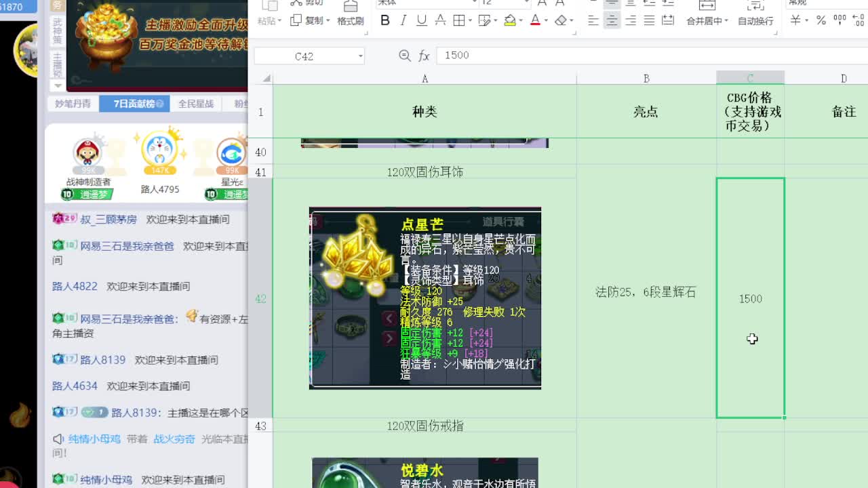This screenshot has height=488, width=868.
Task: Toggle italic formatting
Action: 403,21
